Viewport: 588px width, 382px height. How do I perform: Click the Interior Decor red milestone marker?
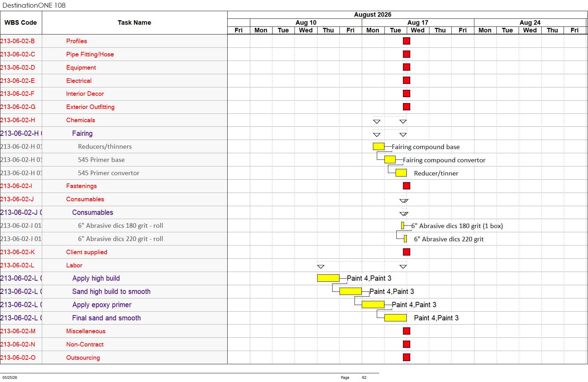[406, 93]
